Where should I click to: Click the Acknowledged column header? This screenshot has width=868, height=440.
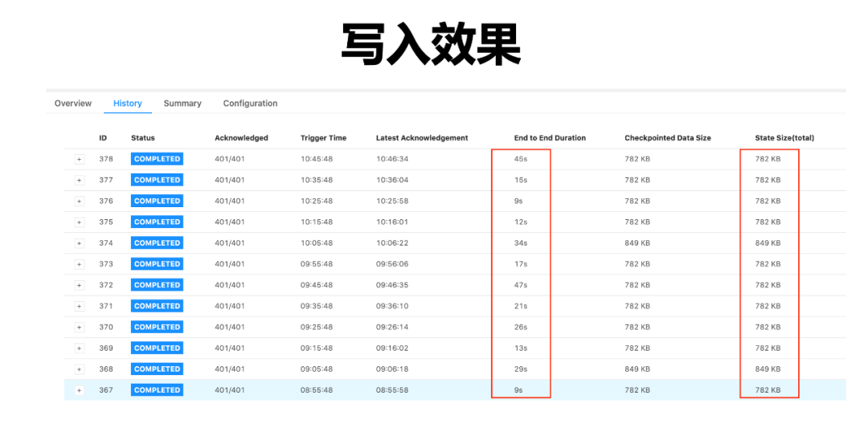[x=241, y=138]
